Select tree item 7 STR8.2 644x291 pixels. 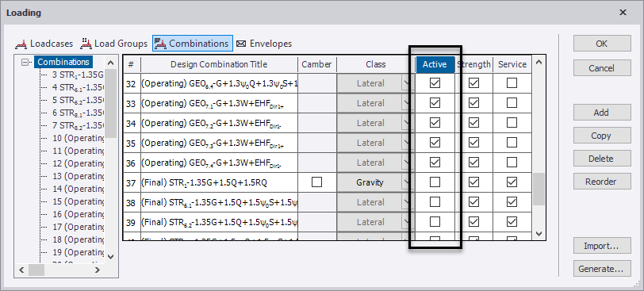click(x=78, y=125)
